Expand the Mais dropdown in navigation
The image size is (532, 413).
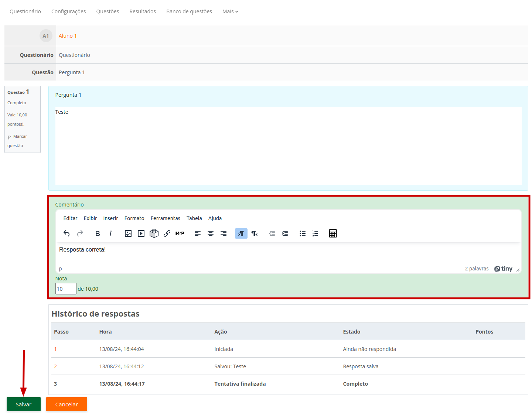[x=230, y=11]
